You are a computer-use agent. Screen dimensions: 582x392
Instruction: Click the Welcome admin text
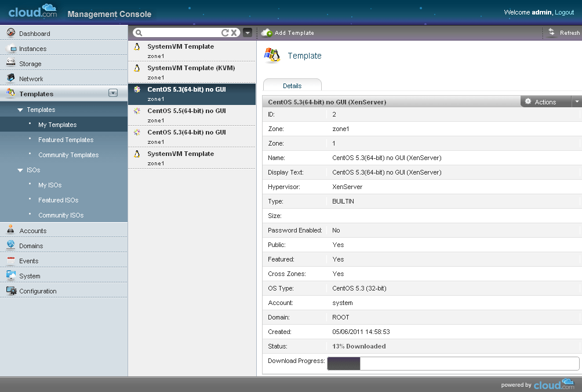click(528, 12)
